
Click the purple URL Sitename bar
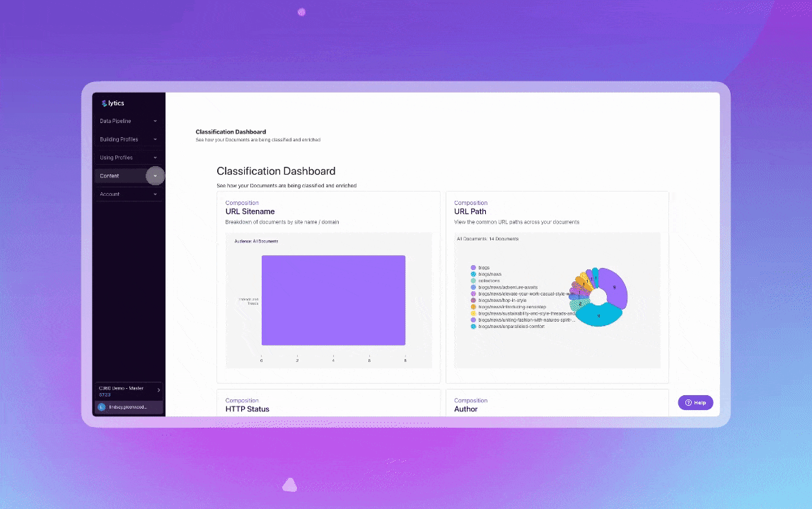coord(334,300)
